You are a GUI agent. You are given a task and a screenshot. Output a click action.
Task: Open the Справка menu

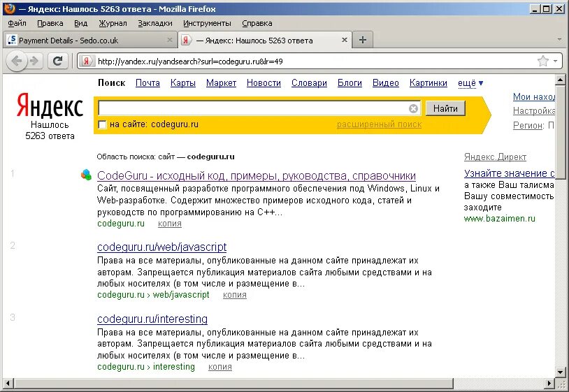257,23
